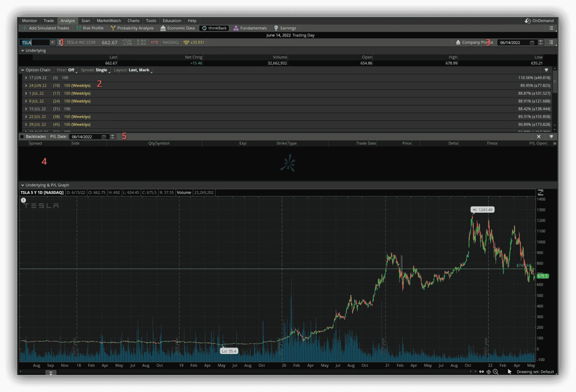Open the Monitor main tab
The image size is (576, 392).
(x=29, y=21)
